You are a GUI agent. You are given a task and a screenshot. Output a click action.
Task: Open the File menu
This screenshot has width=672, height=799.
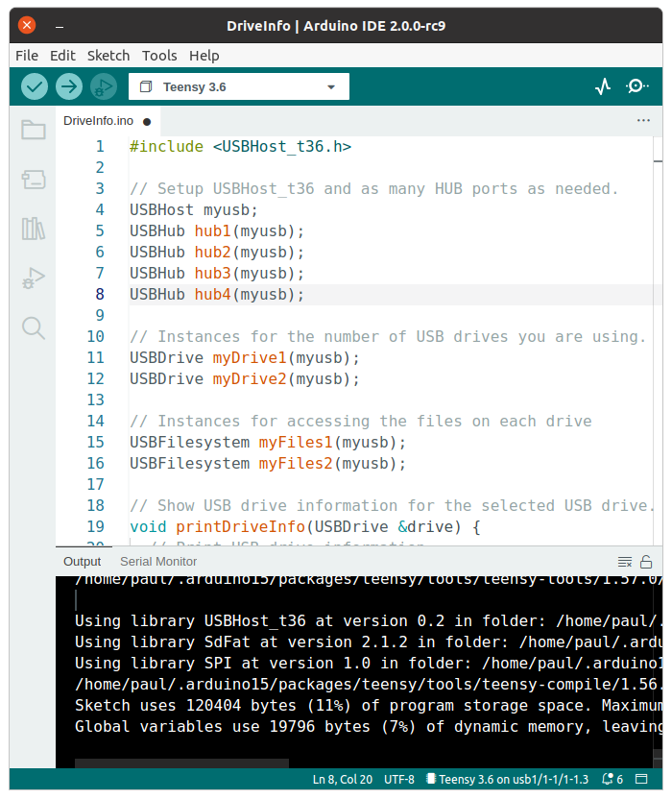27,55
